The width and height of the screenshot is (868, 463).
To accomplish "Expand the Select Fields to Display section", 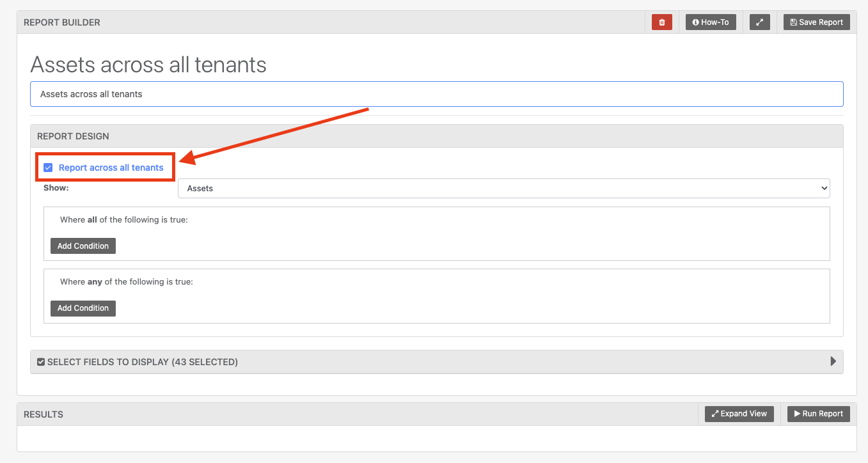I will tap(142, 362).
